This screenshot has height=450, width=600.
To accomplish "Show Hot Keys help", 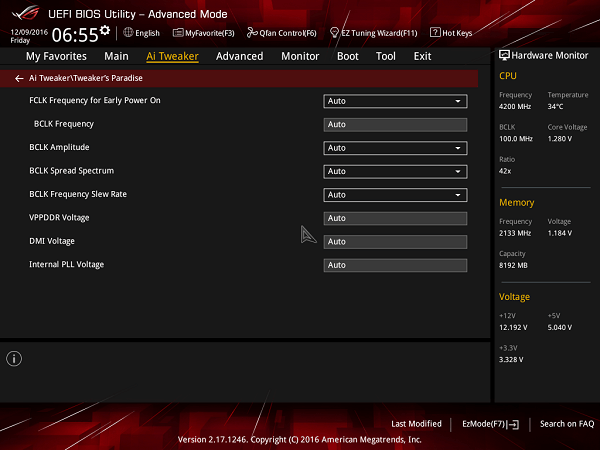I will [x=451, y=33].
